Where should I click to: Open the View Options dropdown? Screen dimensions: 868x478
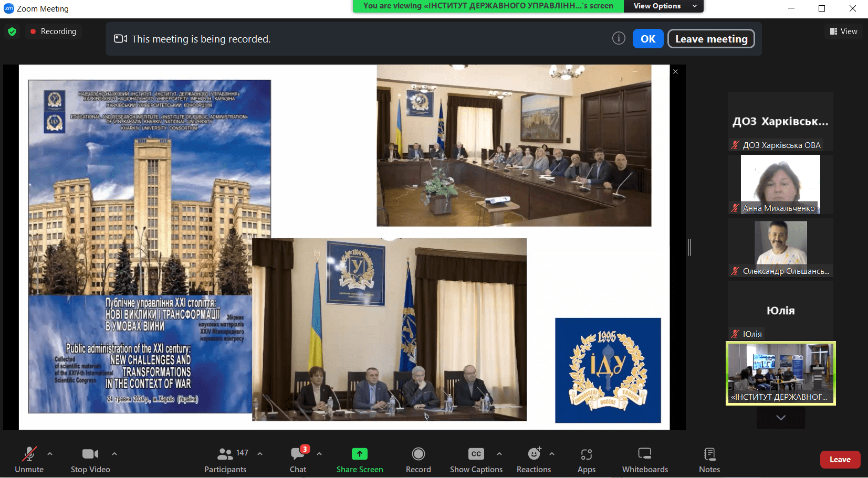coord(664,6)
